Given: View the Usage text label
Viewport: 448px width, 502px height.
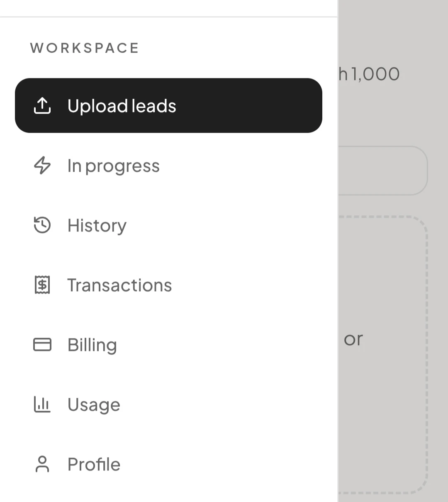Looking at the screenshot, I should pos(94,405).
